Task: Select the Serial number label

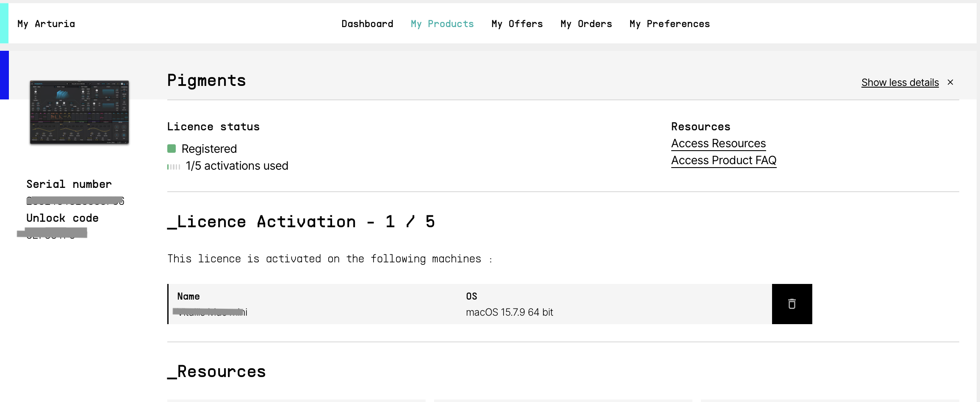Action: click(x=69, y=184)
